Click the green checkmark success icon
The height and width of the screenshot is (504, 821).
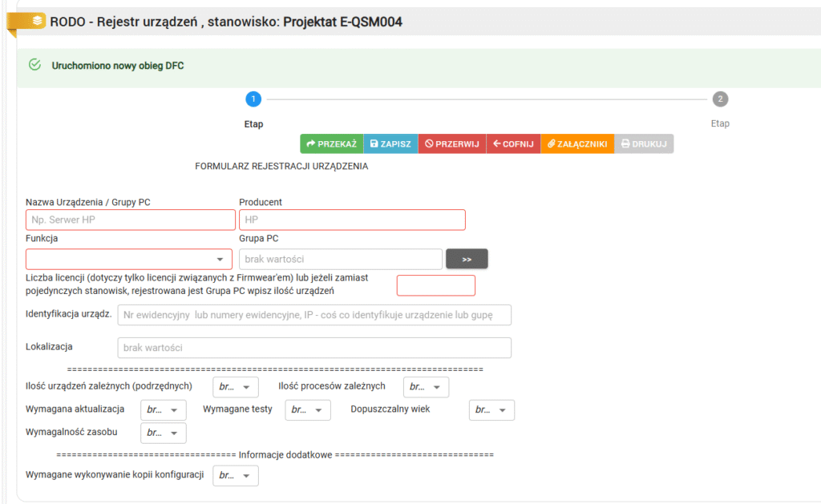[x=34, y=65]
